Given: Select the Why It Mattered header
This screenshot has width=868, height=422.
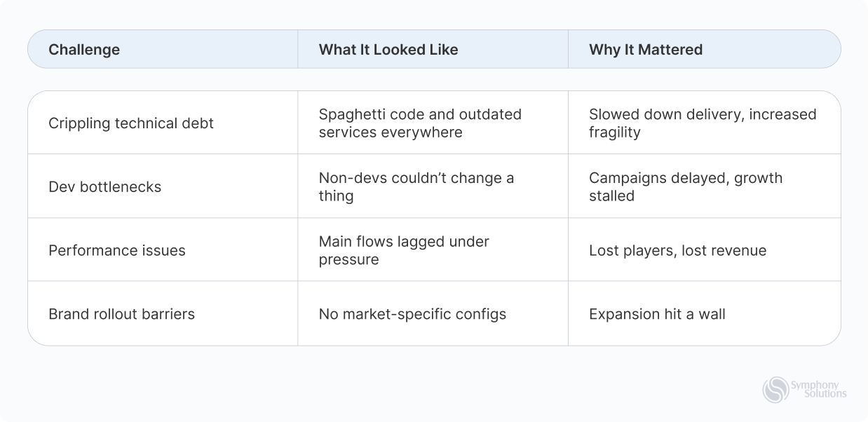Looking at the screenshot, I should pyautogui.click(x=646, y=50).
